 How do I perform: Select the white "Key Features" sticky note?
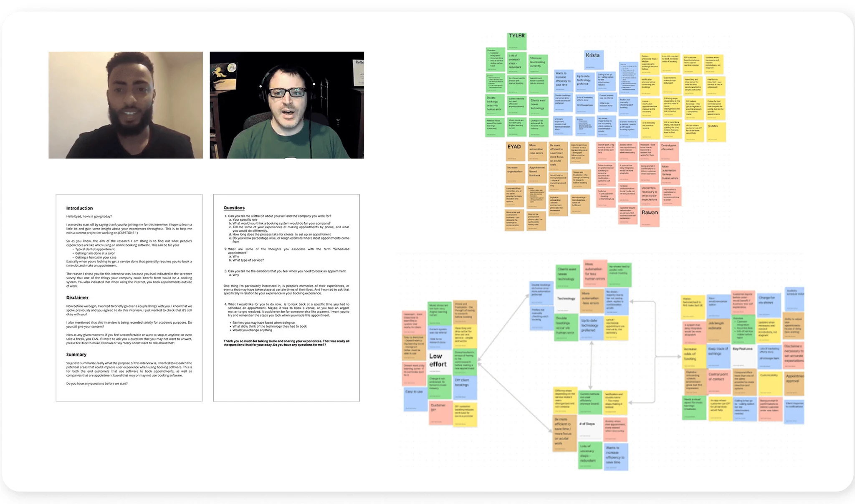[744, 357]
